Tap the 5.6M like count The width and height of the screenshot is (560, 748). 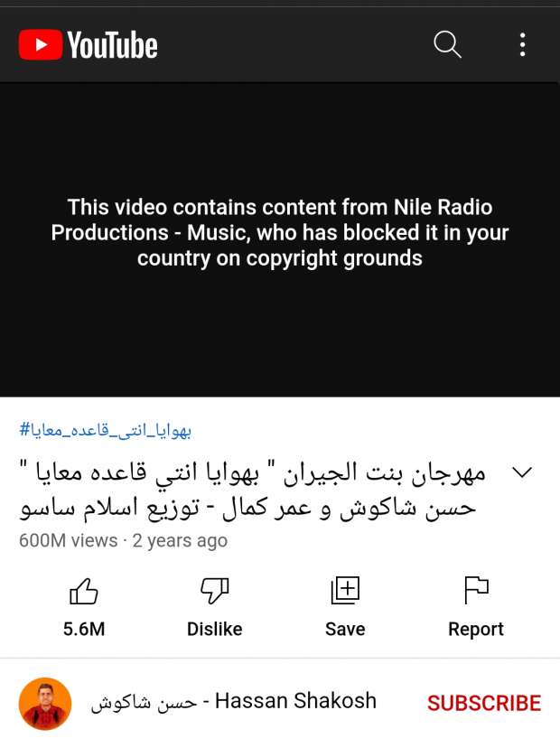click(84, 630)
